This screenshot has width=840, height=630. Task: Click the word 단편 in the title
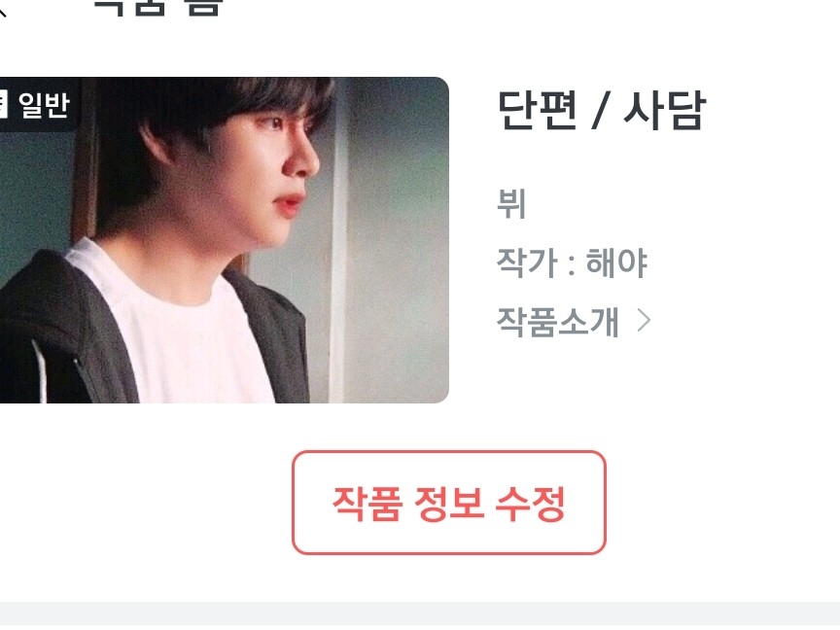click(x=538, y=110)
